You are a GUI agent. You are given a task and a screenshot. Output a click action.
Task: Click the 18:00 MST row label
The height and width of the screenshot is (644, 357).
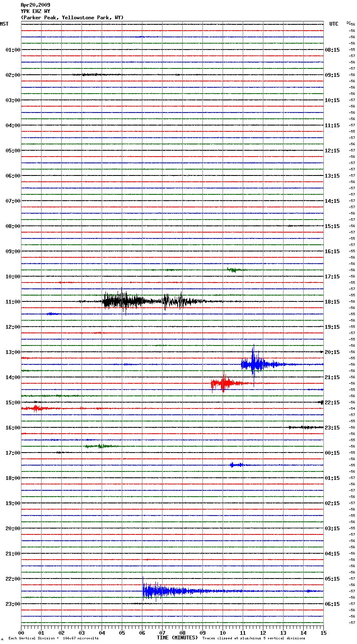(13, 478)
